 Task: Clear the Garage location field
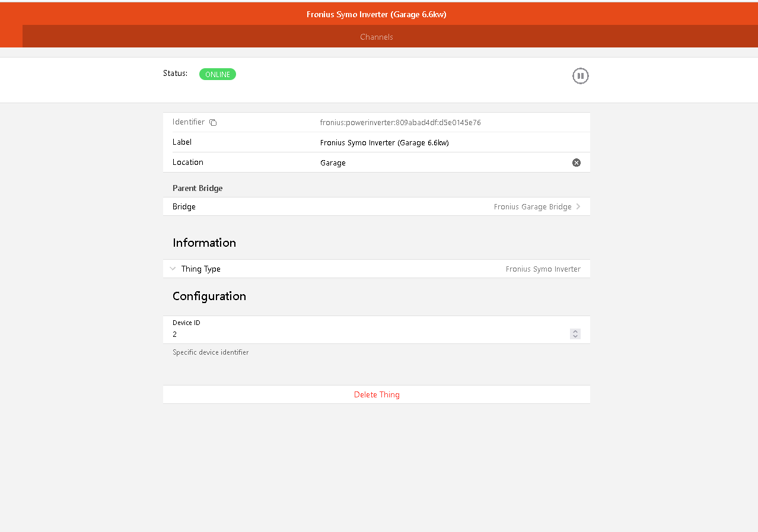tap(577, 163)
